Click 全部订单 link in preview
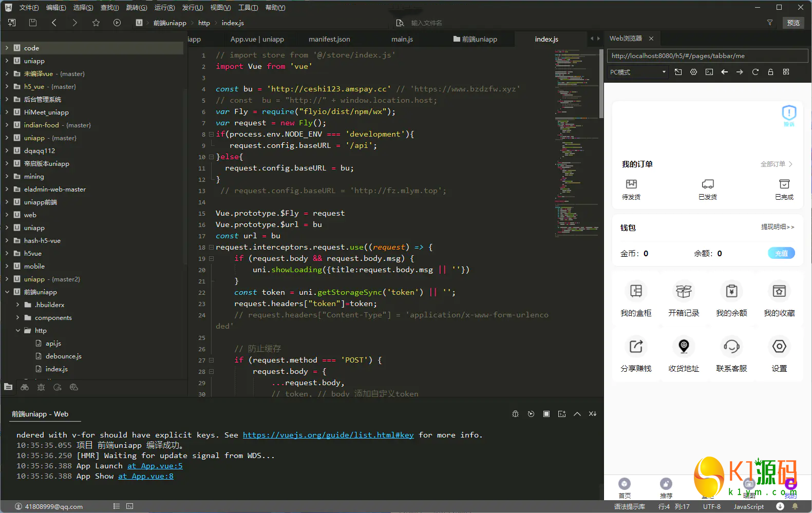Screen dimensions: 812x513 click(x=777, y=164)
